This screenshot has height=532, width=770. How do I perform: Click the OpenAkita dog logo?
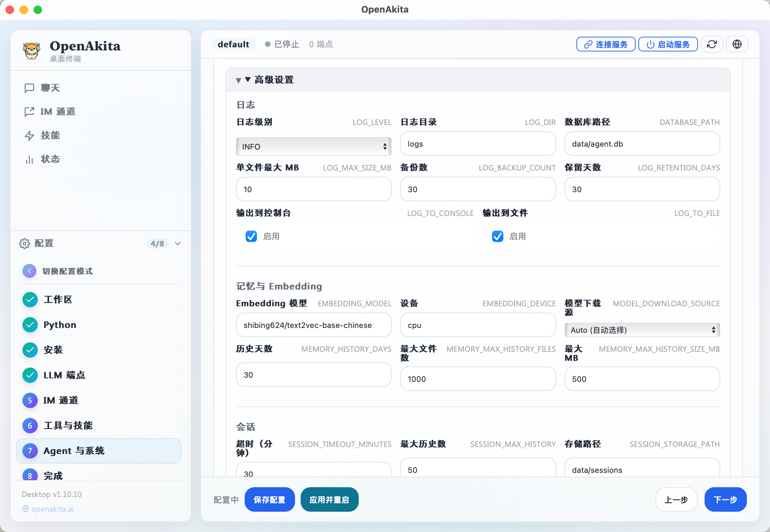[32, 50]
